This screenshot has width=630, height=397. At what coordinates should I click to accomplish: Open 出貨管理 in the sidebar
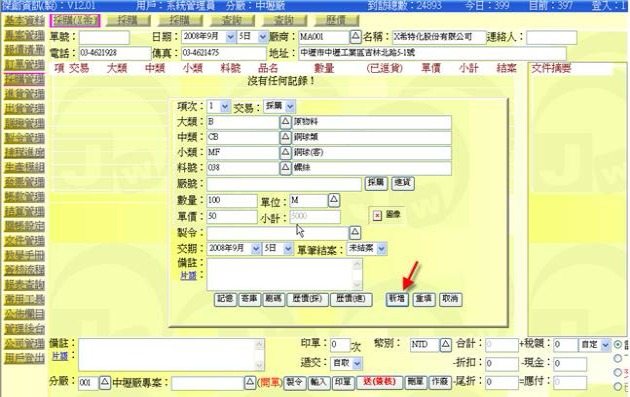tap(25, 109)
